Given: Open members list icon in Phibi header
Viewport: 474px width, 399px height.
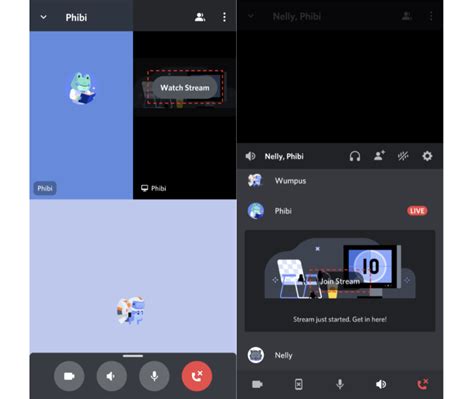Looking at the screenshot, I should click(x=200, y=17).
